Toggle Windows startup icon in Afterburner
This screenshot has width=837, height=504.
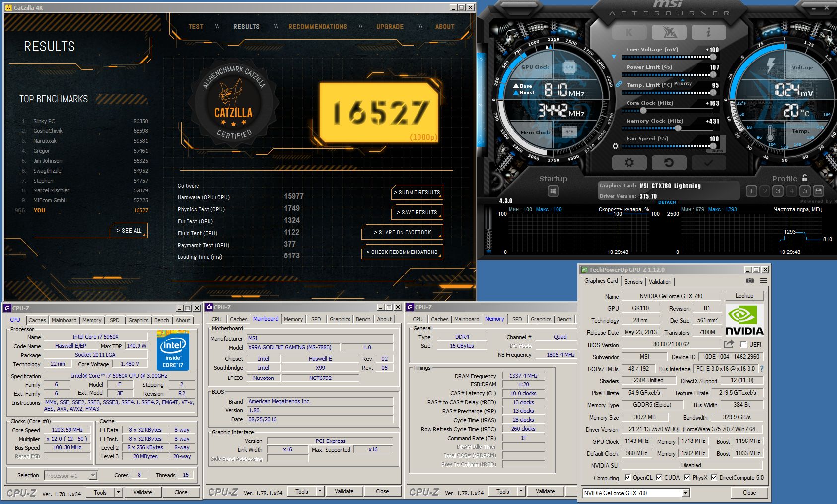pyautogui.click(x=553, y=191)
